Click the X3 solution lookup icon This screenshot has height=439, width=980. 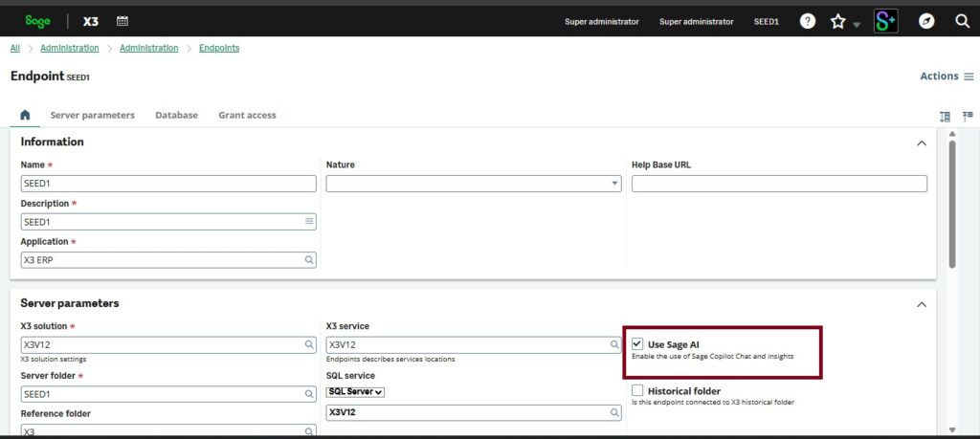[x=309, y=344]
